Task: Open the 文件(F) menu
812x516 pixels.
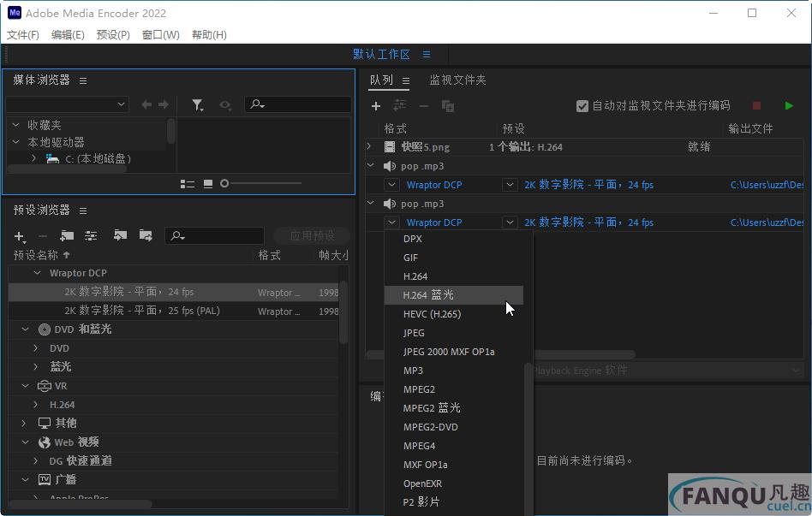Action: tap(23, 35)
